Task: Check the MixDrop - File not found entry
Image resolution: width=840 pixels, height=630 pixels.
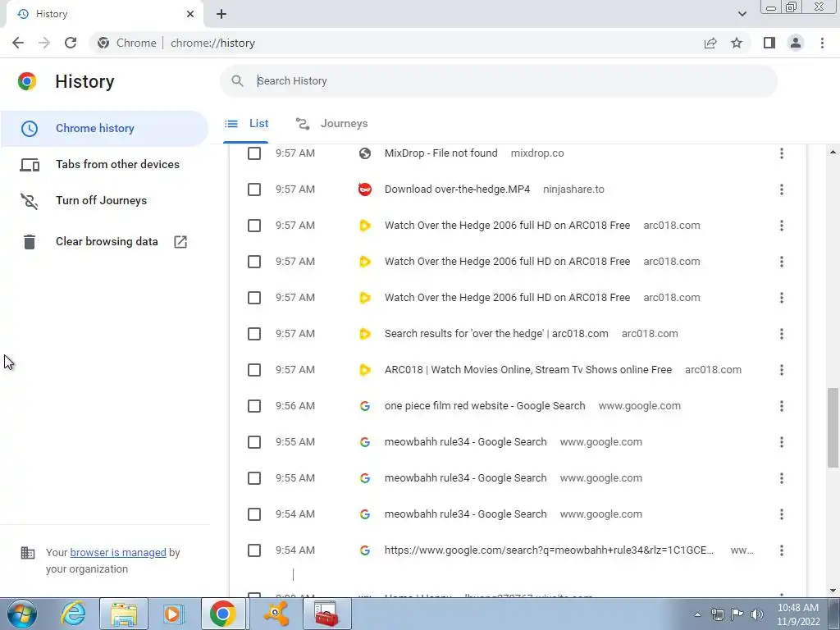Action: (x=254, y=153)
